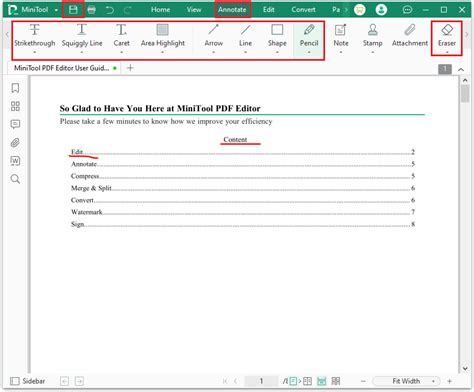Show more ribbon tools on right
474x392 pixels.
(x=467, y=34)
